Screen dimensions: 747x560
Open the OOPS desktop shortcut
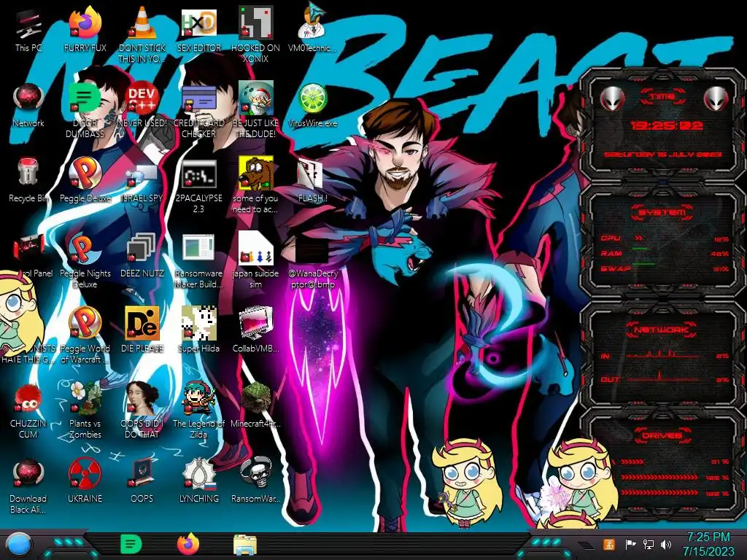pyautogui.click(x=142, y=481)
